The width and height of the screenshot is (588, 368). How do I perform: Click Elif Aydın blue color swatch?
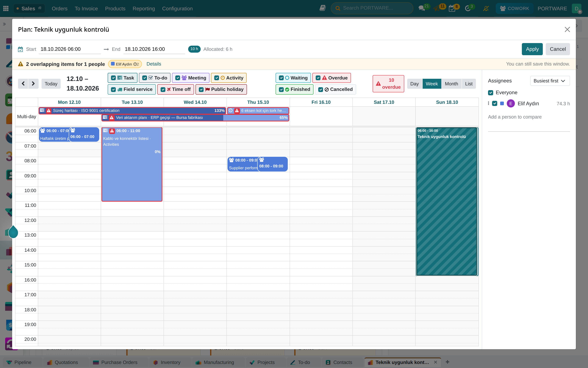pyautogui.click(x=502, y=103)
